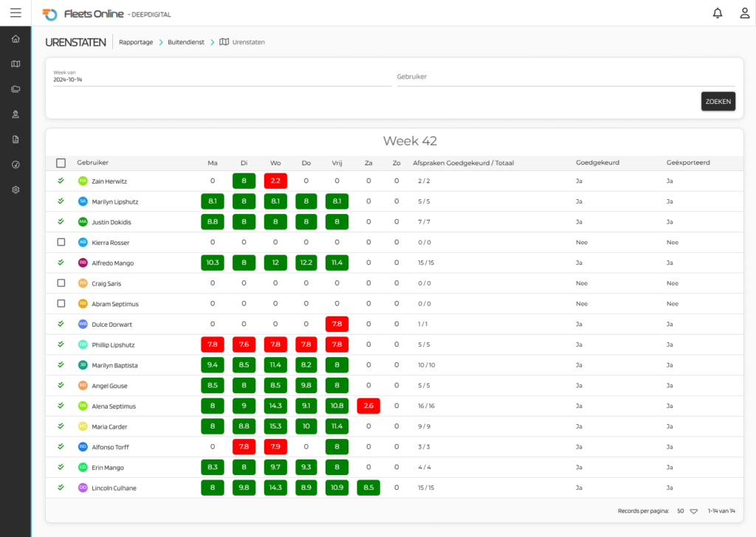This screenshot has width=756, height=537.
Task: Open Alena Septimus's Saturday 2.6 hours
Action: coord(368,406)
